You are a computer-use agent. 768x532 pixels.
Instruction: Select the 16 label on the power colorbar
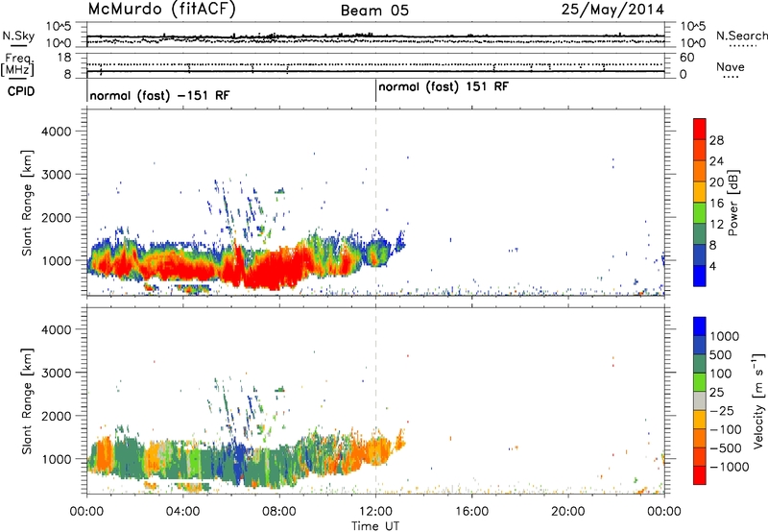click(716, 204)
